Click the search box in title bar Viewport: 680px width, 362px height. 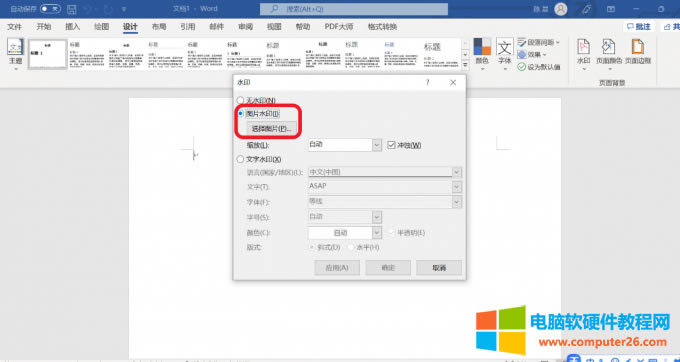pos(354,9)
